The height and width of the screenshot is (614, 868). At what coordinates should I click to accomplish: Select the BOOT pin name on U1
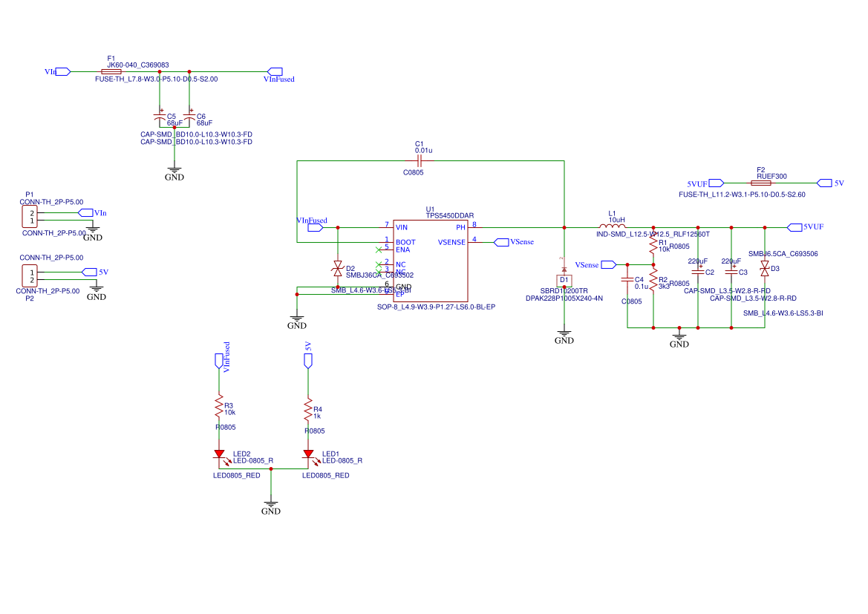click(x=405, y=243)
